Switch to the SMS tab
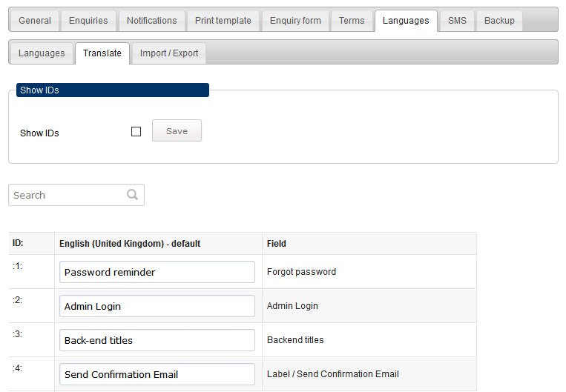The height and width of the screenshot is (392, 566). click(457, 21)
